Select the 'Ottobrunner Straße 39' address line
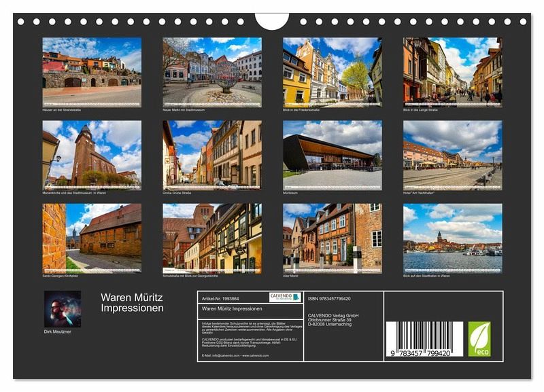 coord(330,320)
